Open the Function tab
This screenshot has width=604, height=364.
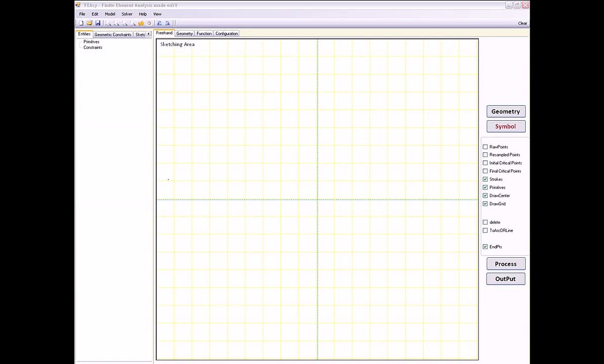(x=204, y=33)
